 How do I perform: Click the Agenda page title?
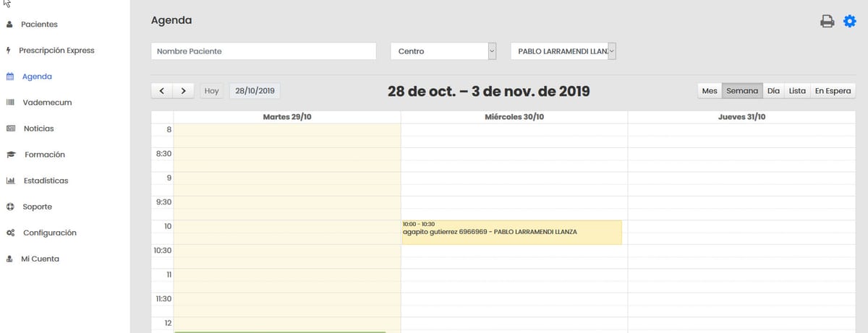(171, 20)
